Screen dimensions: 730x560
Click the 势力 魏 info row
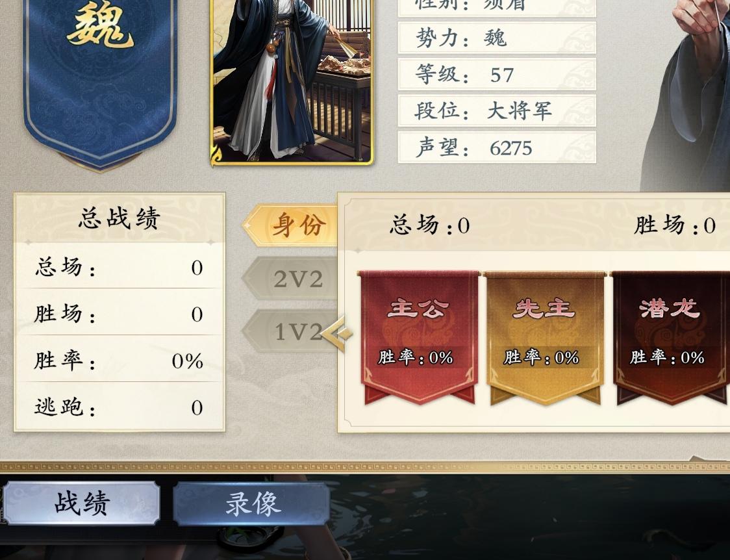coord(497,37)
